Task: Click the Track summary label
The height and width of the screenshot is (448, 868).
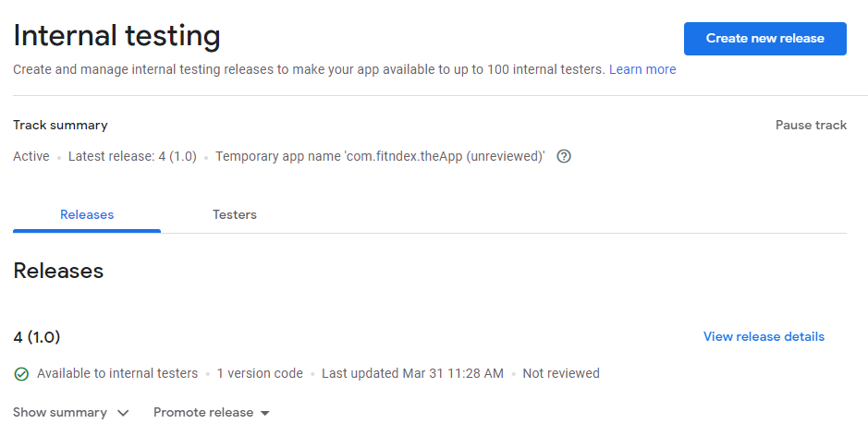Action: pos(60,125)
